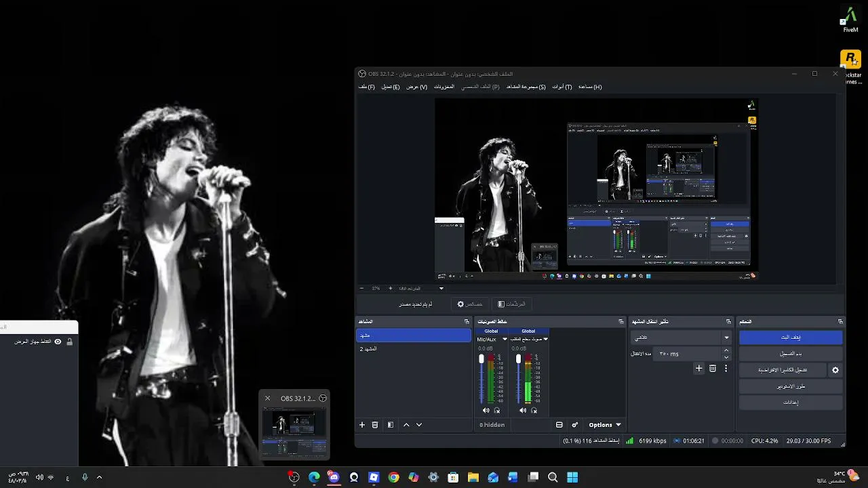Move the selected scene down
The height and width of the screenshot is (488, 868).
[419, 425]
